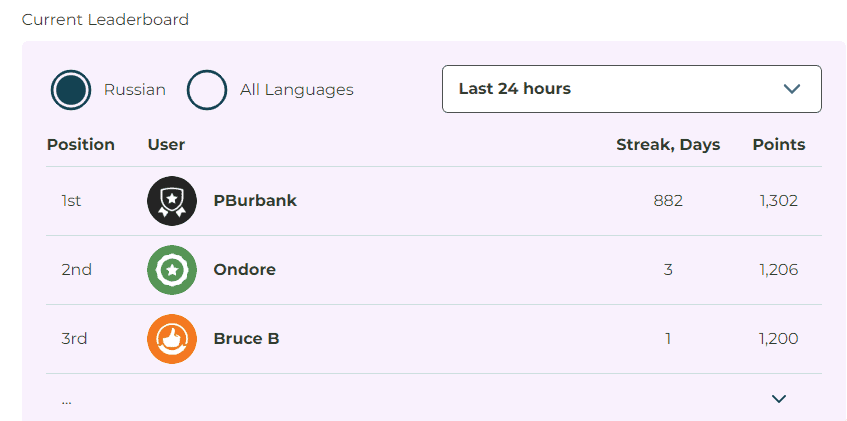Open PBurbank's user profile name
Viewport: 847px width, 421px height.
[x=255, y=201]
